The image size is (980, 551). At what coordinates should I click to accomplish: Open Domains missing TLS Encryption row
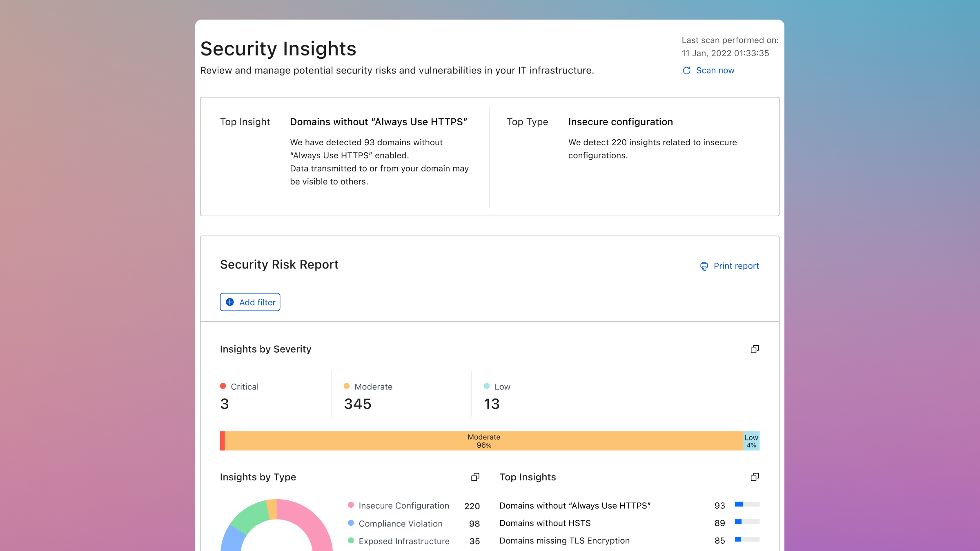(x=564, y=541)
